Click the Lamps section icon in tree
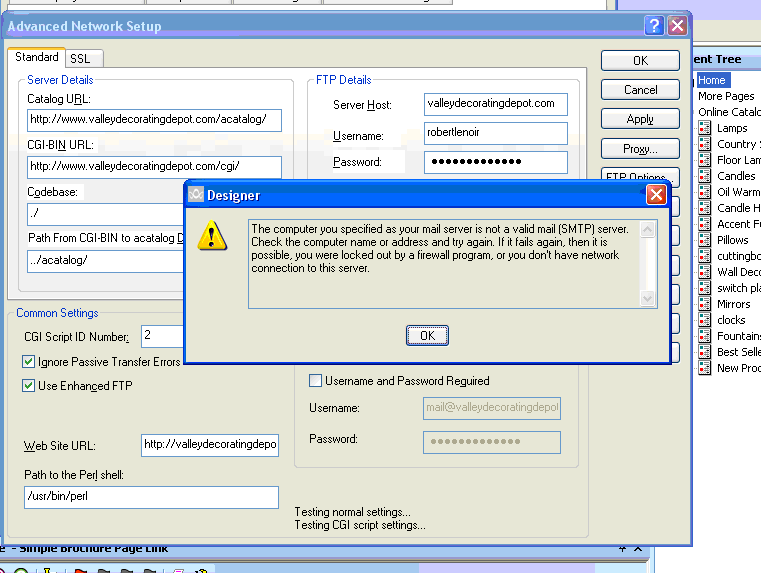This screenshot has width=761, height=573. [x=705, y=128]
